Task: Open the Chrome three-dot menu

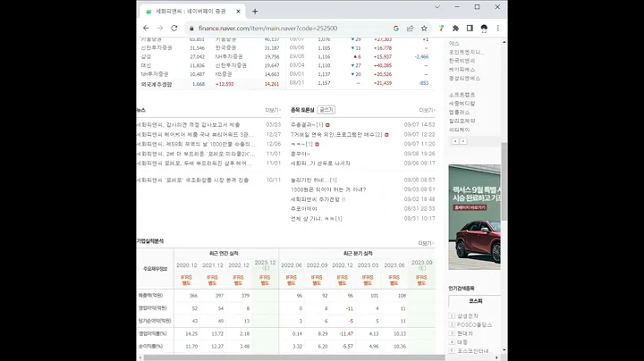Action: click(x=498, y=29)
